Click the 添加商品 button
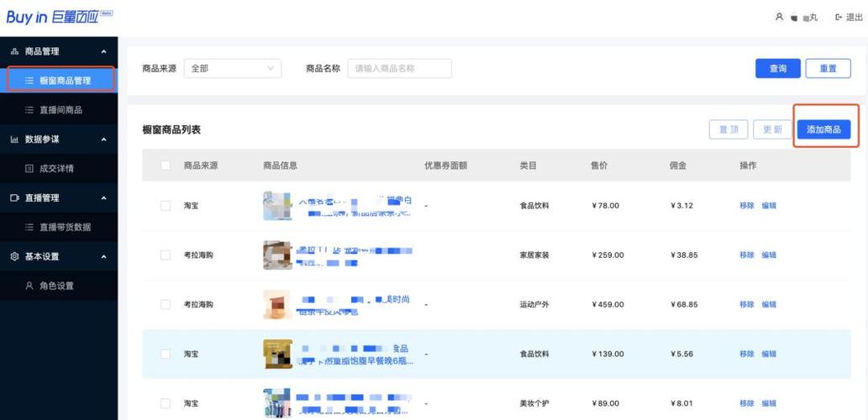This screenshot has width=868, height=420. (x=823, y=129)
